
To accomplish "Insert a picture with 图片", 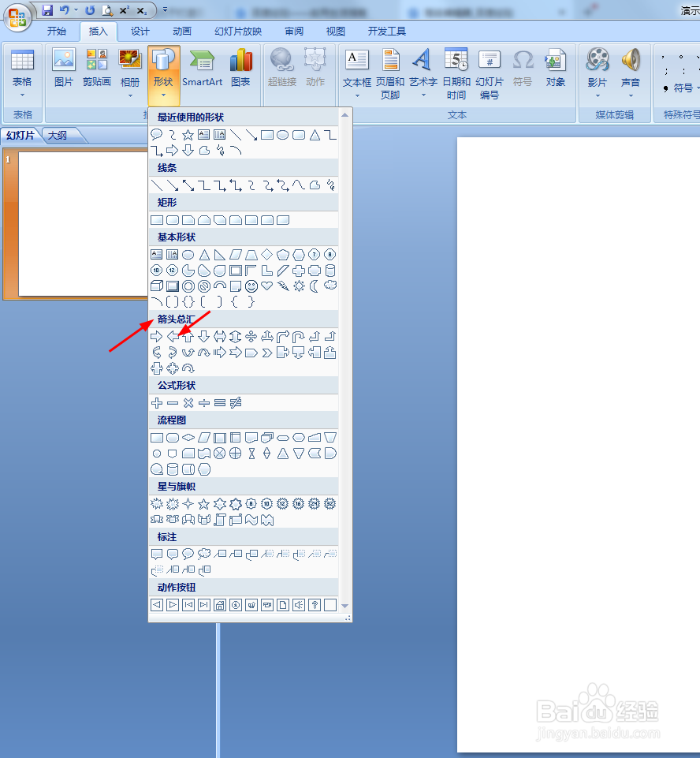I will [x=64, y=68].
